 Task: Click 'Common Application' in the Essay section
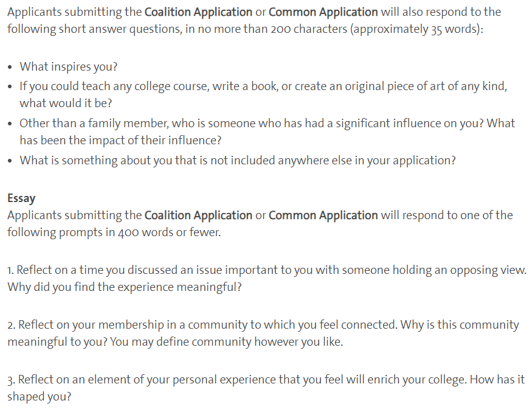(x=323, y=215)
